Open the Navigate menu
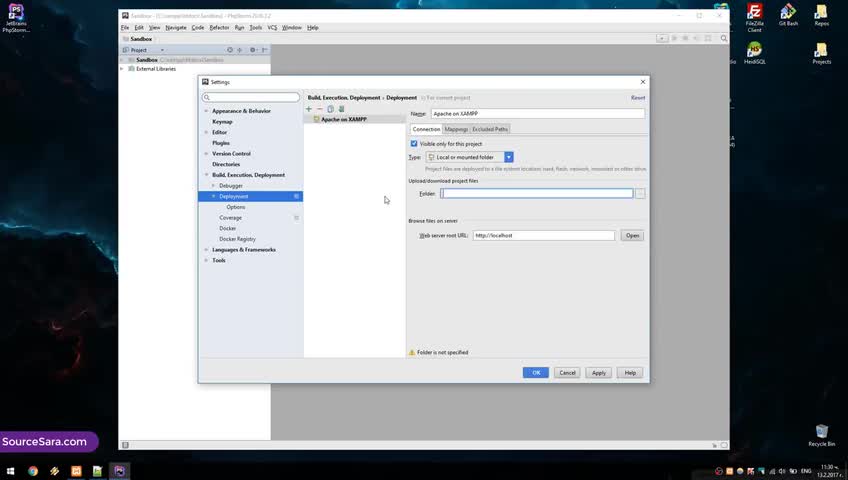 (176, 28)
